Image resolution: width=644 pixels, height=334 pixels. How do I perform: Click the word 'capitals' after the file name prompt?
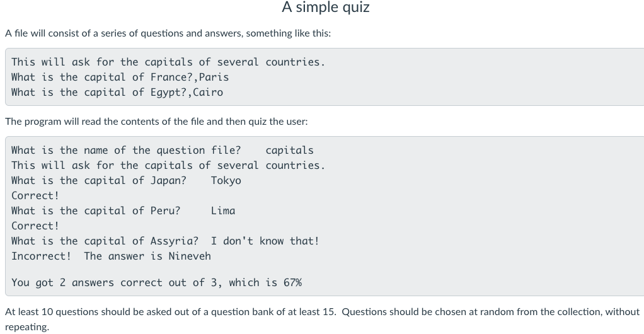tap(290, 151)
